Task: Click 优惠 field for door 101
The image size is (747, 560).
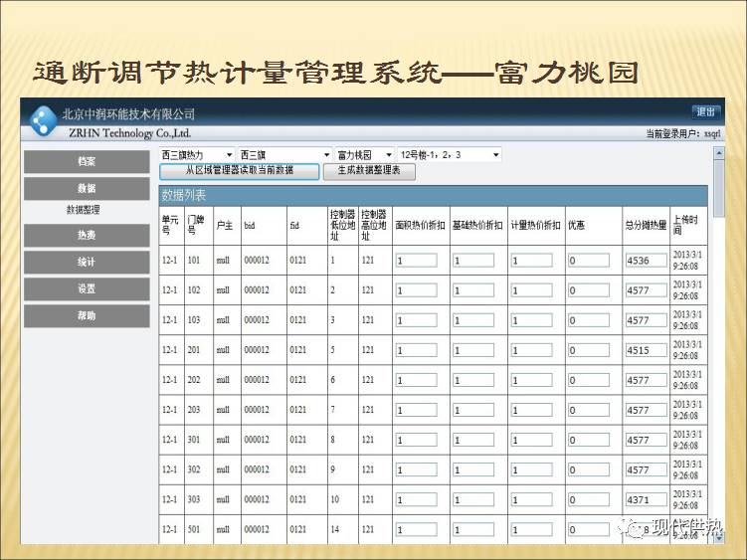Action: click(589, 261)
